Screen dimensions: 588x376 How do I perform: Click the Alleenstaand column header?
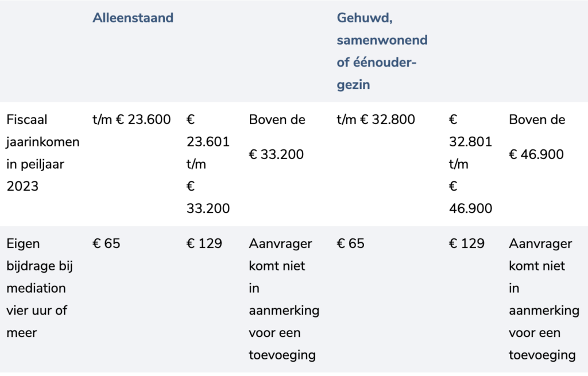pyautogui.click(x=133, y=18)
